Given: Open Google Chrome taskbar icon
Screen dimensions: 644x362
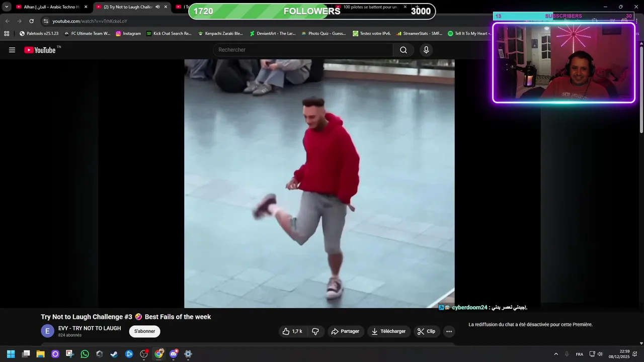Looking at the screenshot, I should (158, 354).
